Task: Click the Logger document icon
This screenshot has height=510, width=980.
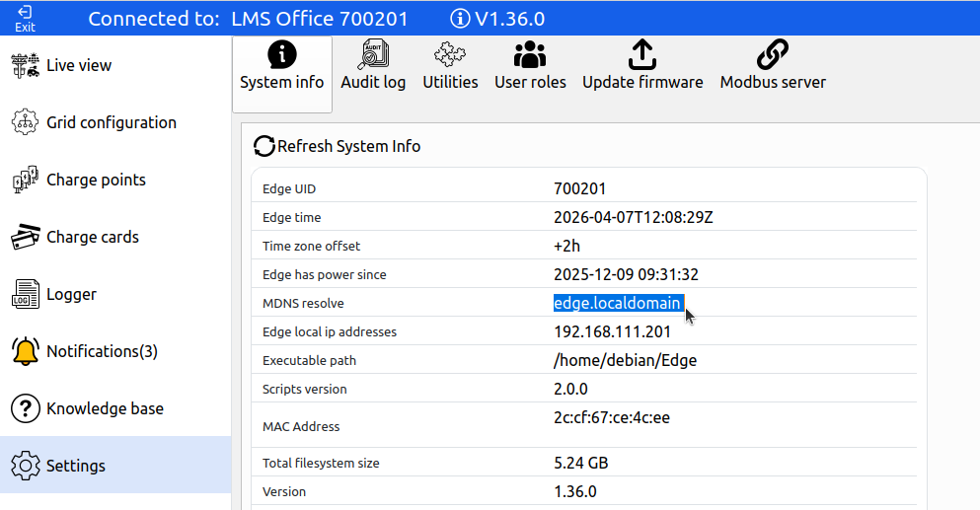Action: coord(25,294)
